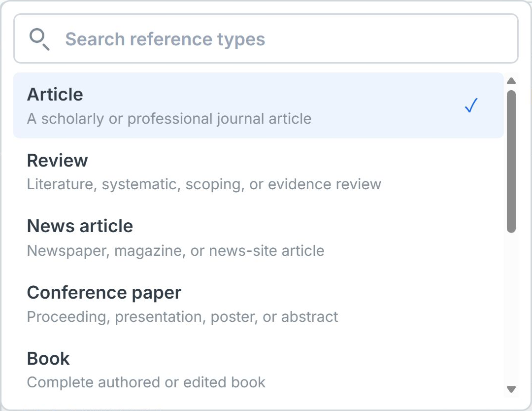Click the bold Article heading
Viewport: 532px width, 411px height.
[x=55, y=94]
